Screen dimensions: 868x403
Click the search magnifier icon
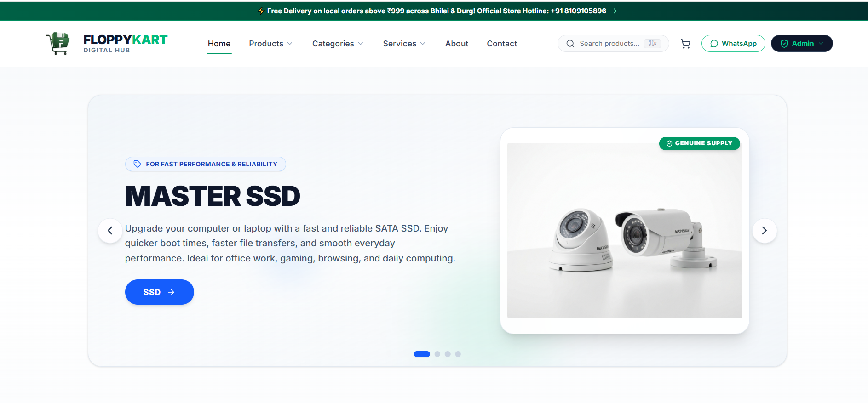(x=570, y=44)
